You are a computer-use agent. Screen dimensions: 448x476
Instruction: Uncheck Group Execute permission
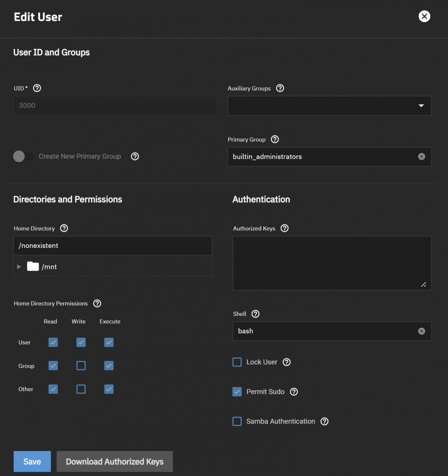[x=109, y=366]
